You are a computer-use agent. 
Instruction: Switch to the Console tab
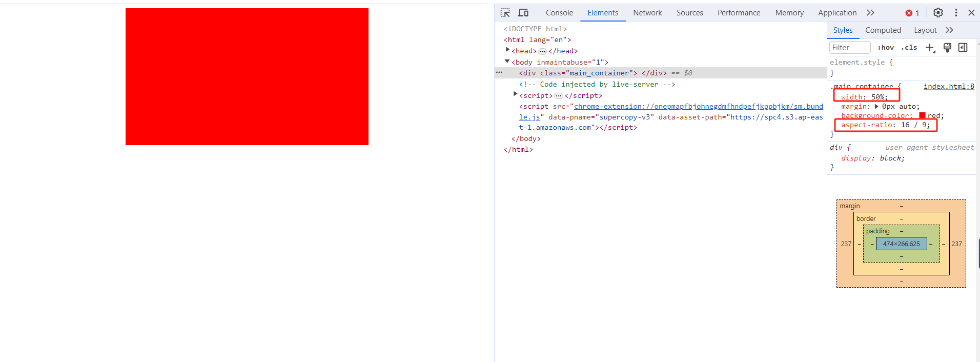[x=559, y=13]
